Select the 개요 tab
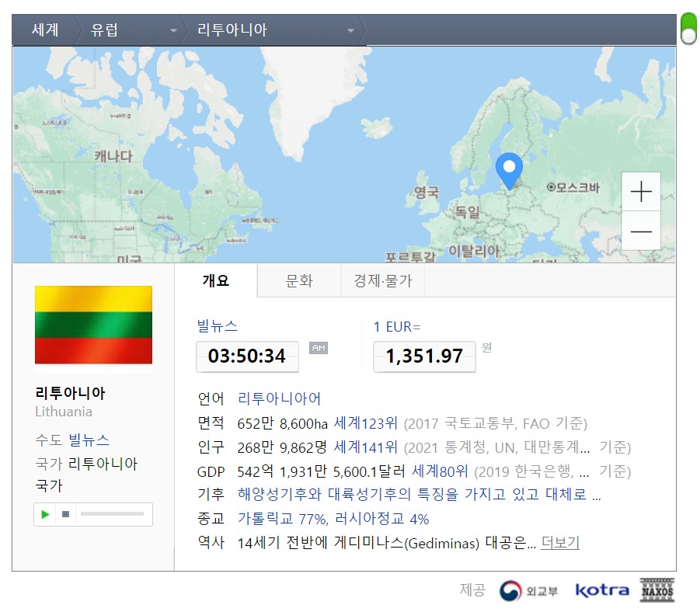 point(216,280)
